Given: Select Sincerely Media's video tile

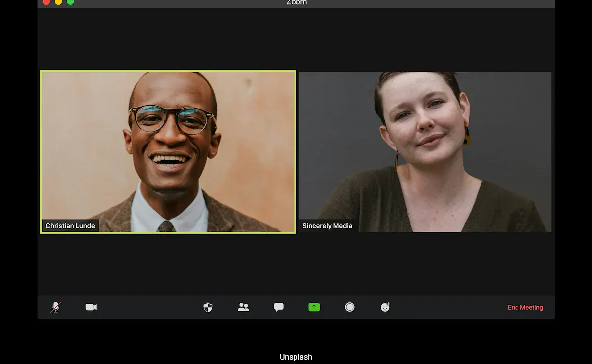Looking at the screenshot, I should coord(425,148).
